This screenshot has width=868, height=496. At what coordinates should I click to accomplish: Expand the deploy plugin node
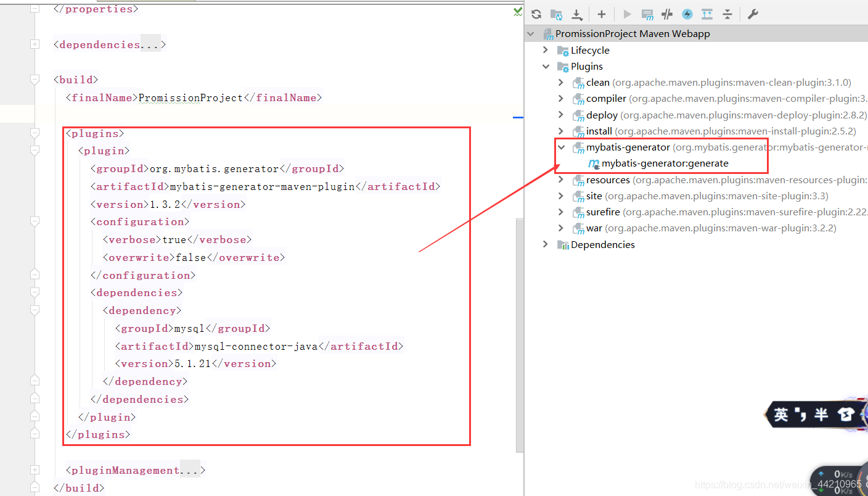(560, 115)
